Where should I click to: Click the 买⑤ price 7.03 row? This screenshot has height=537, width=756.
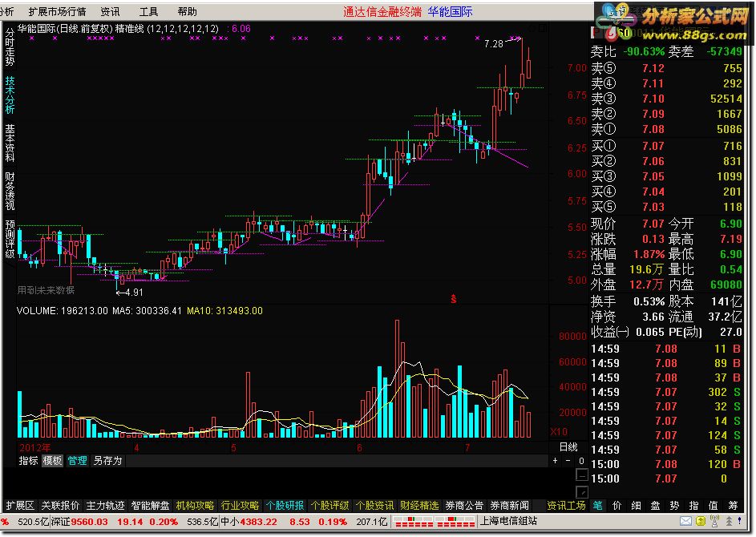(x=666, y=208)
